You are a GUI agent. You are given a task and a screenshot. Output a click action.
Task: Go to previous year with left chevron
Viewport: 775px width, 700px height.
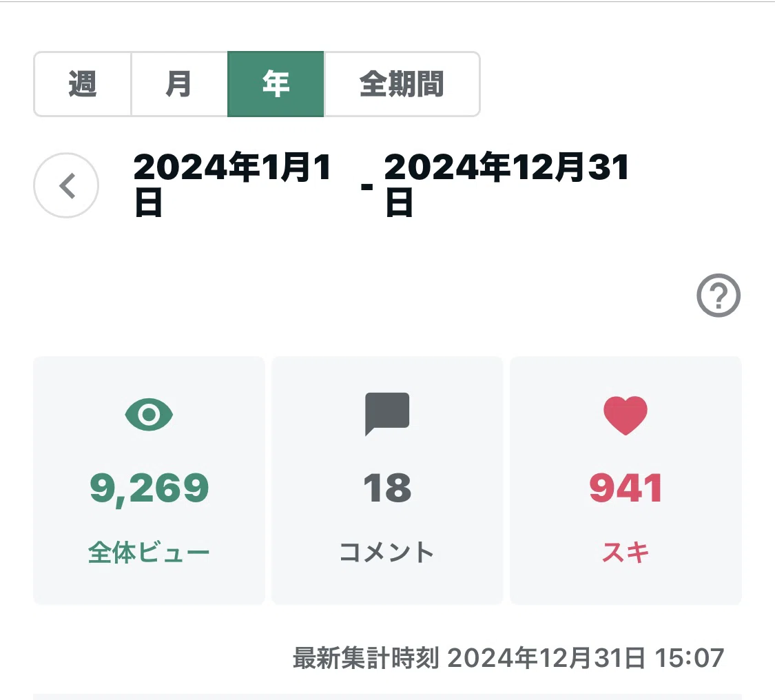tap(66, 185)
